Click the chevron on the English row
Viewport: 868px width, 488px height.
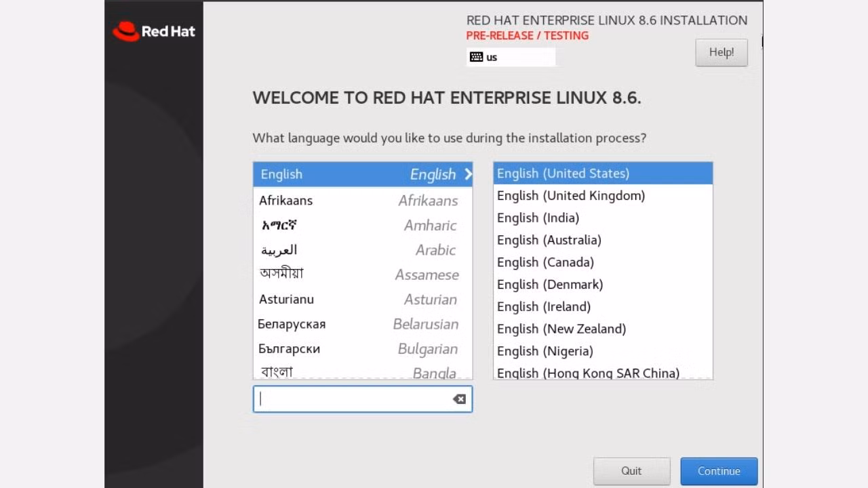468,174
